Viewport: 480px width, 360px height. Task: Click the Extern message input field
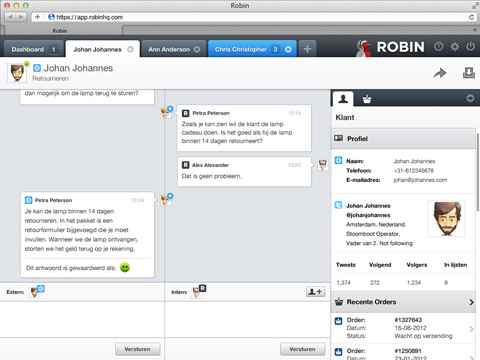[x=82, y=319]
